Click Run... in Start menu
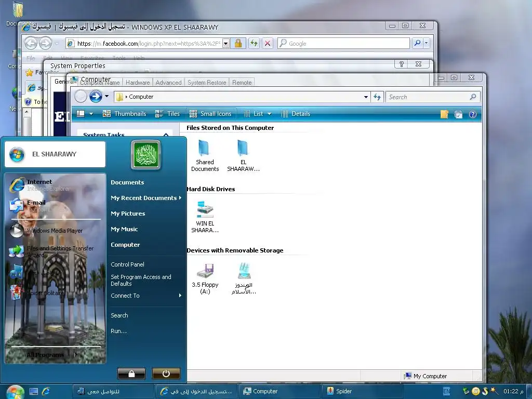The image size is (532, 399). coord(118,331)
